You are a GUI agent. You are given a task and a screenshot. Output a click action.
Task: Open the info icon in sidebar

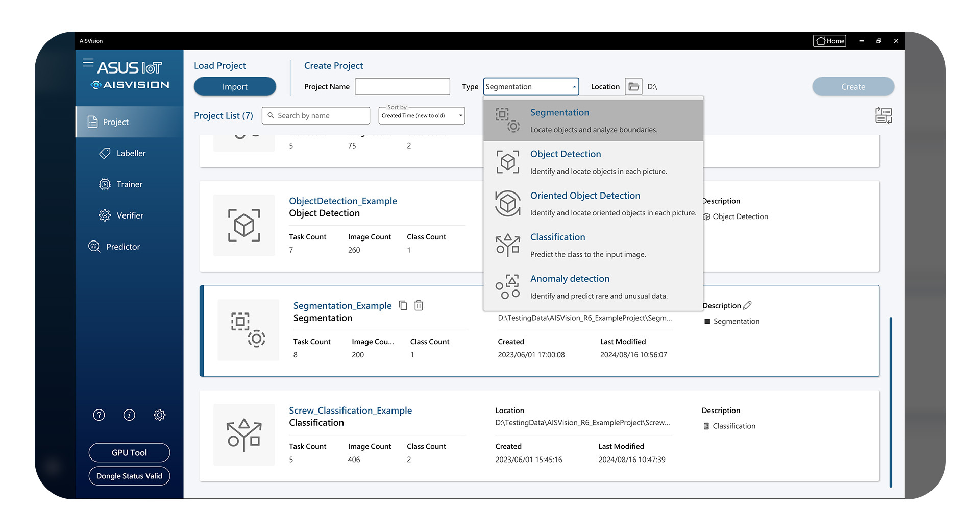point(129,415)
